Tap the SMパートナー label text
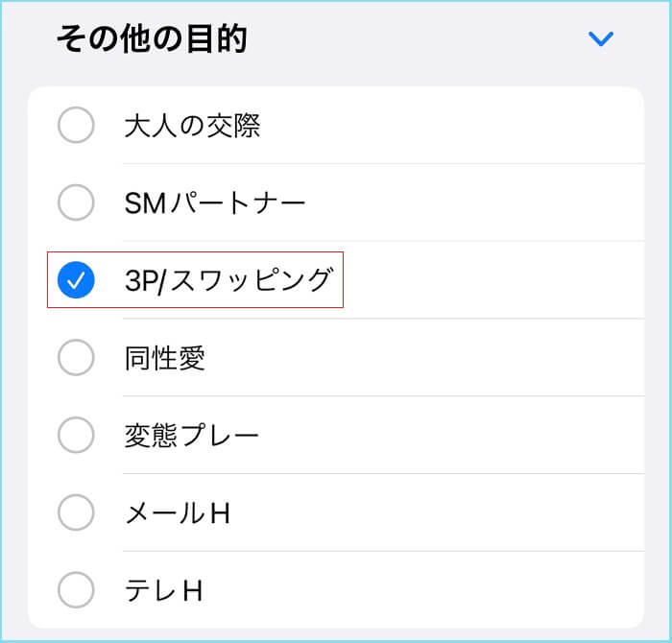This screenshot has width=672, height=643. pyautogui.click(x=215, y=203)
